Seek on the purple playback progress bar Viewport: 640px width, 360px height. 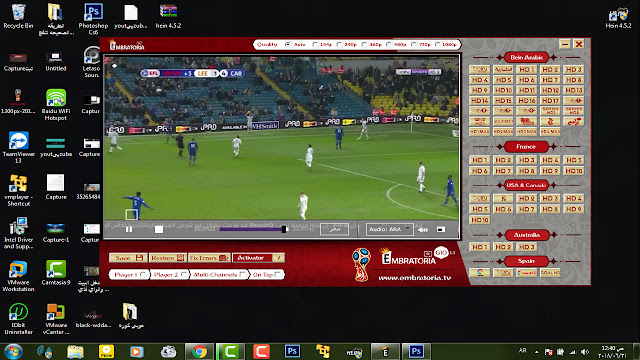click(x=253, y=229)
